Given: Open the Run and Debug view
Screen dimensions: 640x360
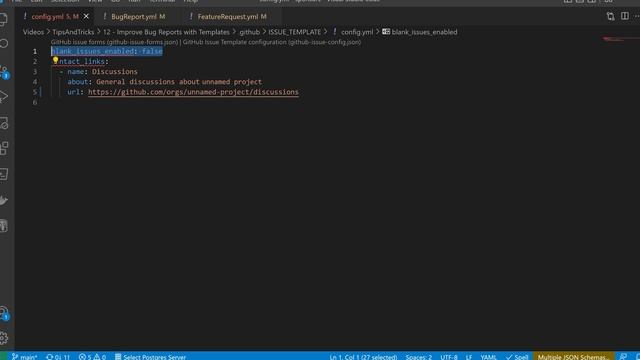Looking at the screenshot, I should 4,97.
